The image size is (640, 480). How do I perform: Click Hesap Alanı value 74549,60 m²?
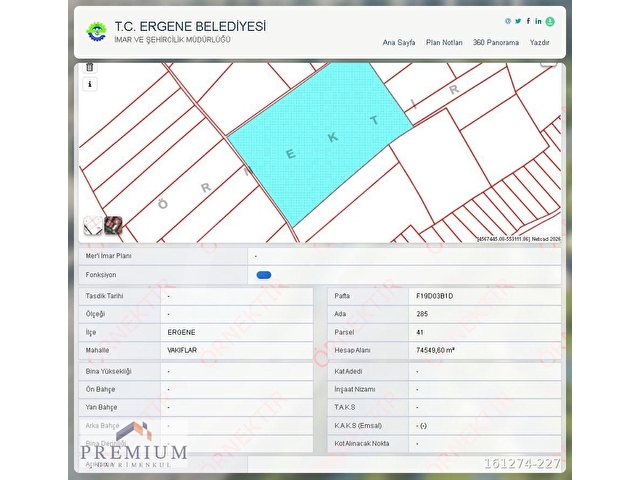pos(435,350)
